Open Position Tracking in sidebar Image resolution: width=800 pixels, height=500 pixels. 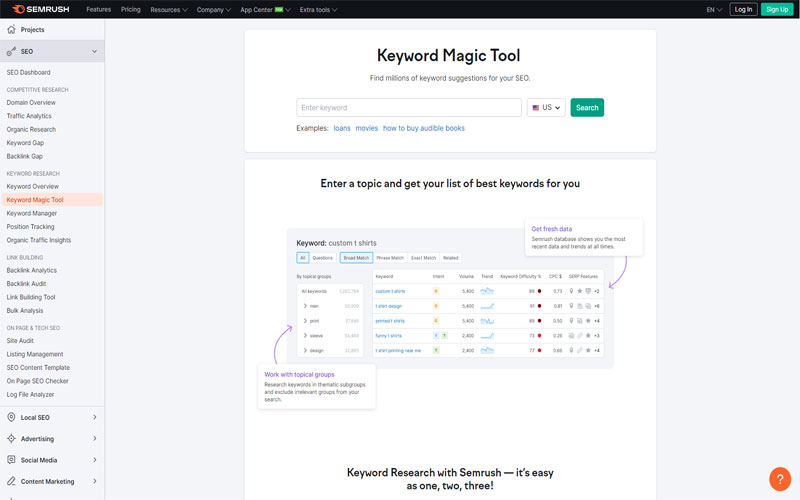coord(30,227)
